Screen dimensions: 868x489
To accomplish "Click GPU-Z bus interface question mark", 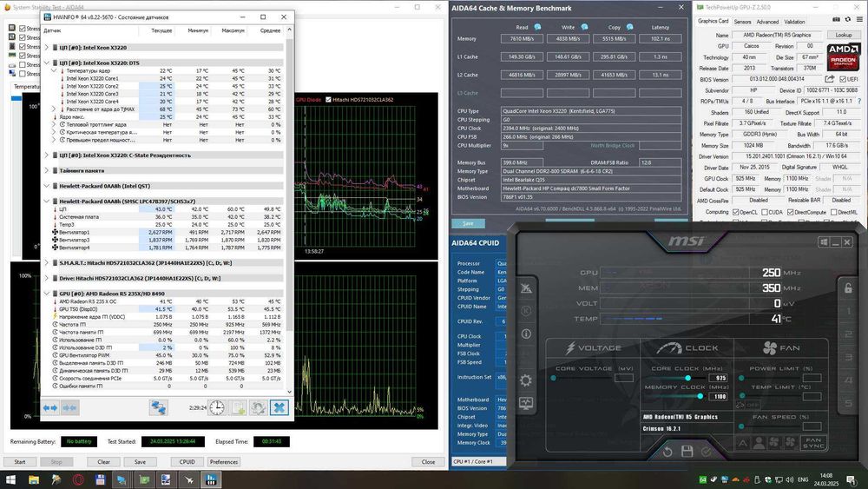I will tap(859, 102).
